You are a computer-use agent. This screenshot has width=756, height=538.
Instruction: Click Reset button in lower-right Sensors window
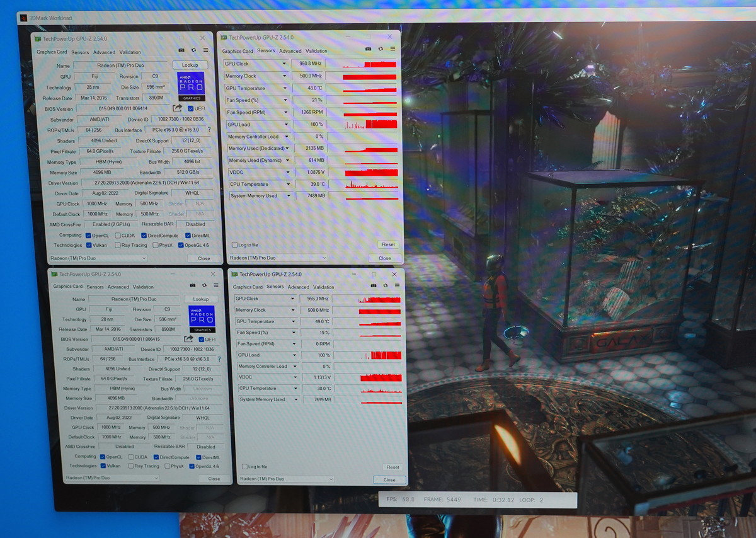[x=392, y=467]
